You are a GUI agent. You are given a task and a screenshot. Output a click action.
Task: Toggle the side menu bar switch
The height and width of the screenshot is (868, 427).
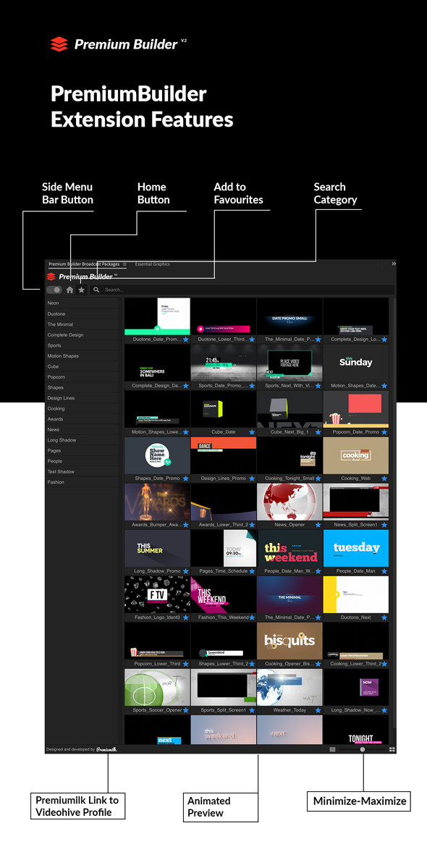tap(54, 290)
